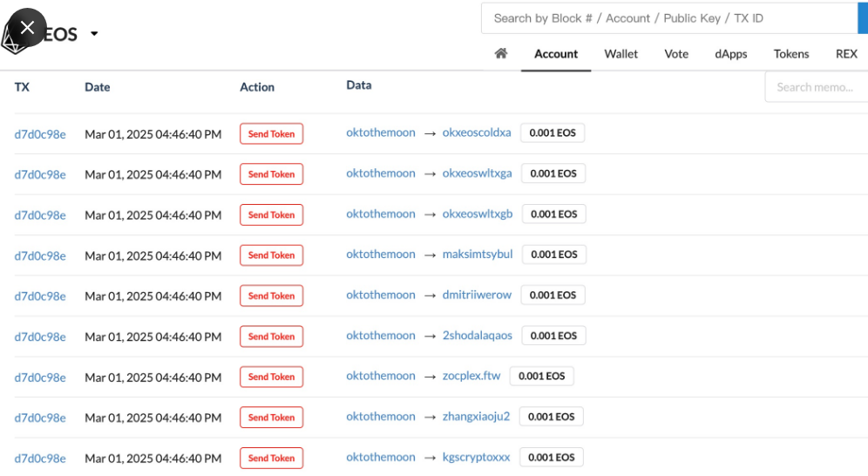The width and height of the screenshot is (868, 476).
Task: Click 0.001 EOS amount in zocplex.ftw row
Action: click(x=541, y=377)
